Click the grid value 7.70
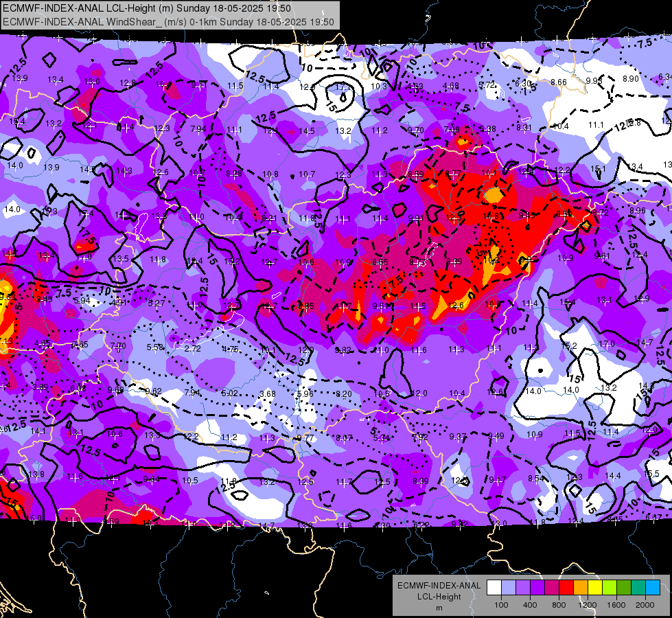672x618 pixels. point(118,345)
